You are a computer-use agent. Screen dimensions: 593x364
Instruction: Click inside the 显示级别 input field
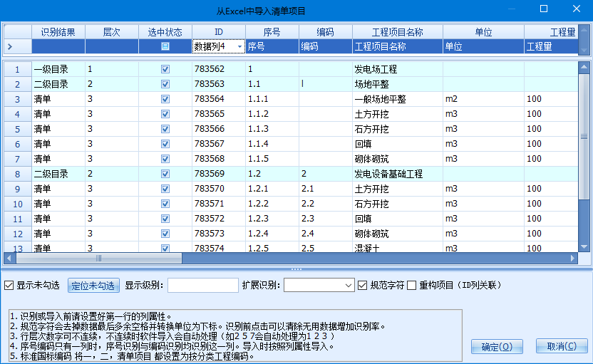[x=202, y=286]
